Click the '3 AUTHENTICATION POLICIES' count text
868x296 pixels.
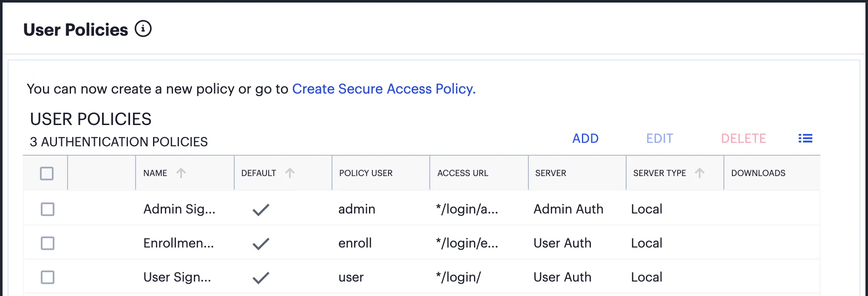119,142
